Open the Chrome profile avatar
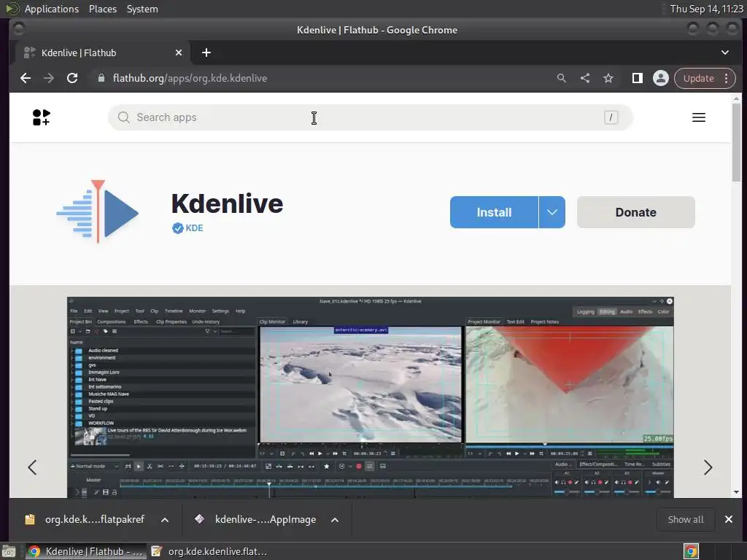Screen dimensions: 747x560 (x=661, y=78)
